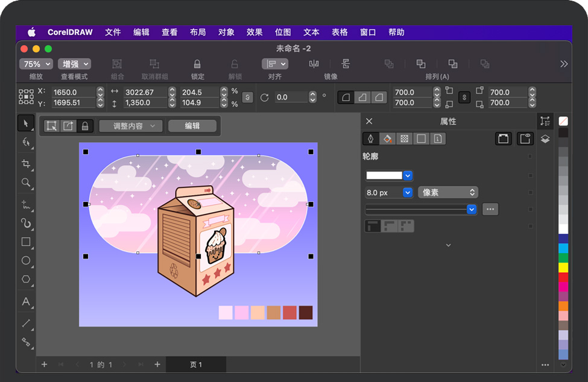Toggle PowerClip lock contents button
Image resolution: width=588 pixels, height=382 pixels.
click(85, 126)
